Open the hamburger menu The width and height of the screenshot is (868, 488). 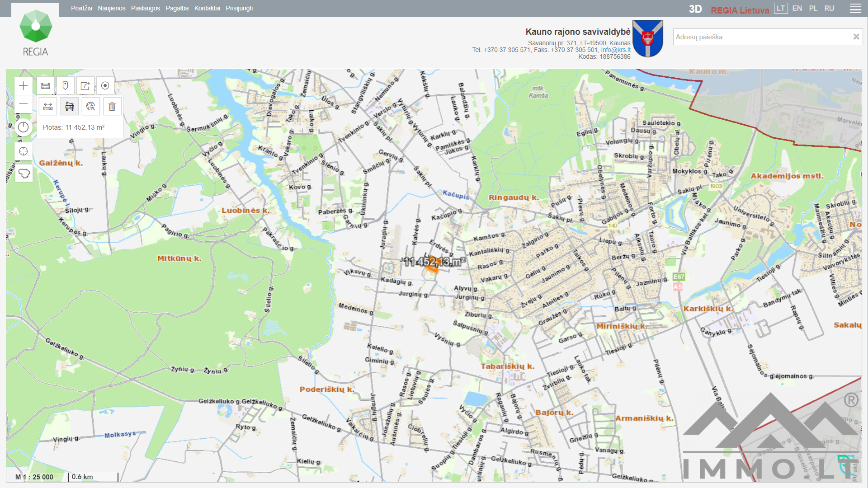point(855,9)
